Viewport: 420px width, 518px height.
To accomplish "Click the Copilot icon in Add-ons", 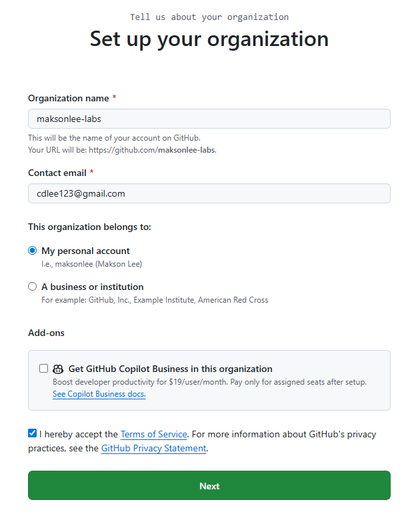I will [58, 369].
